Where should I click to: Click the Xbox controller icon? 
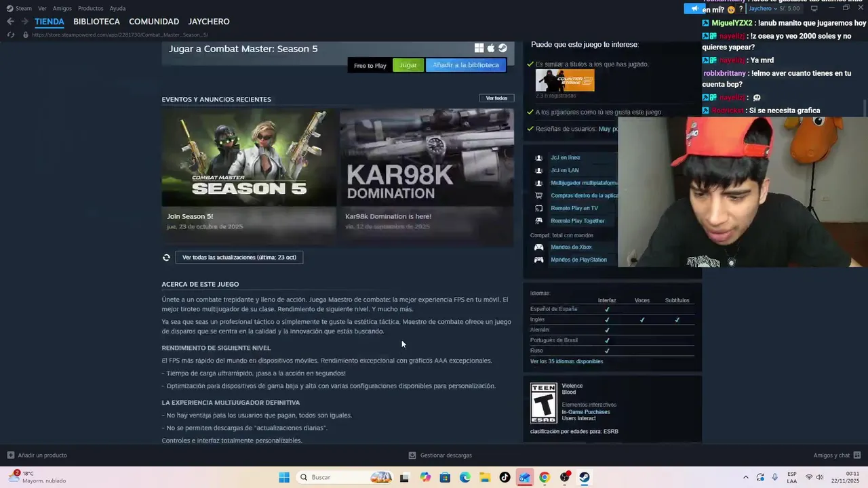click(538, 247)
